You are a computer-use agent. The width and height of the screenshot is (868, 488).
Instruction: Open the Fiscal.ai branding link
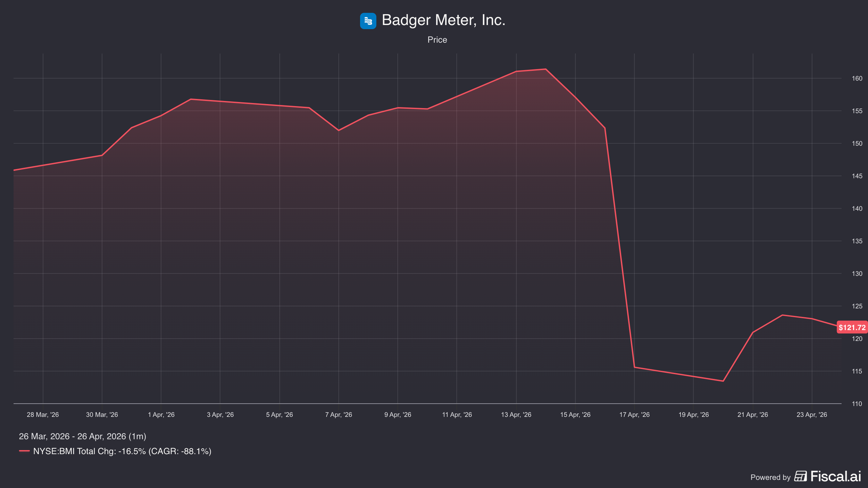(836, 477)
